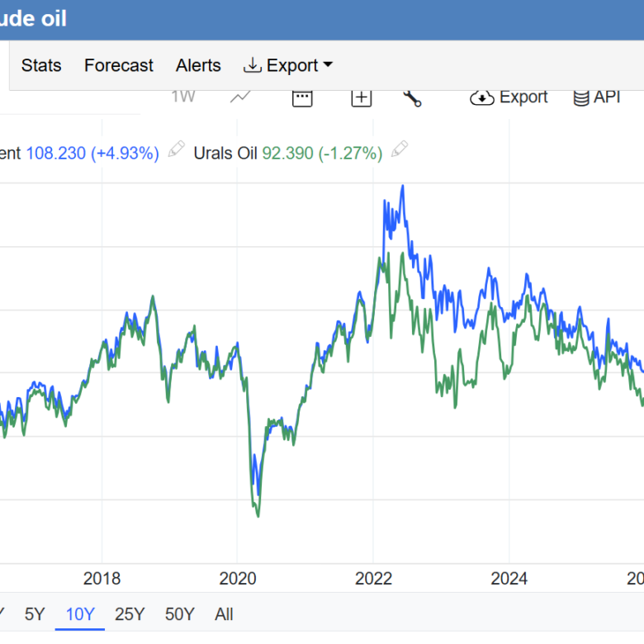The height and width of the screenshot is (644, 644).
Task: Expand the Export dropdown in the top menu
Action: pyautogui.click(x=287, y=65)
